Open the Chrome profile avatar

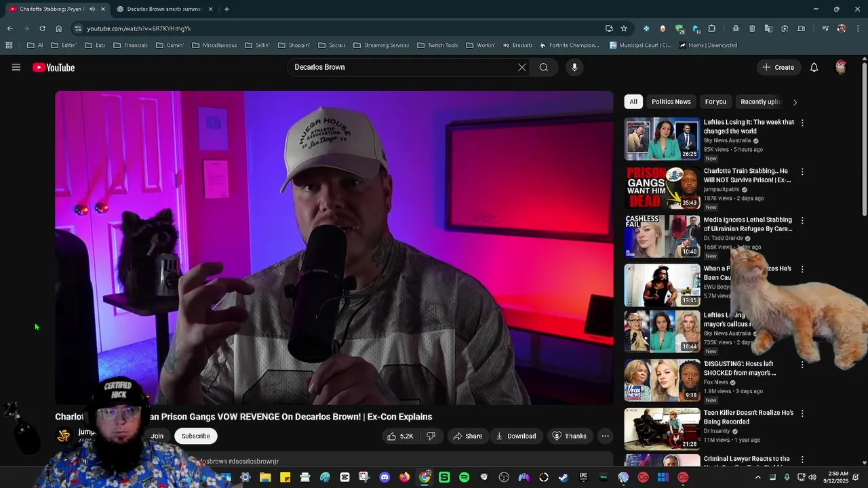tap(842, 28)
